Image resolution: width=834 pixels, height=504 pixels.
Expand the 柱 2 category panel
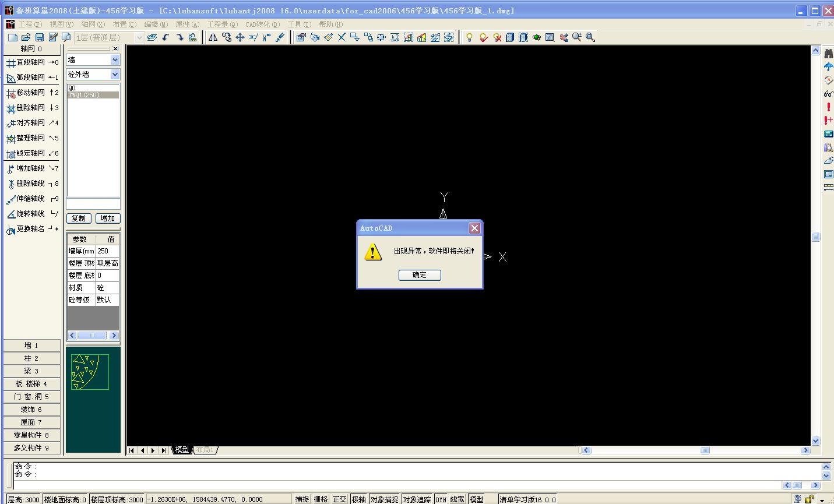tap(31, 358)
